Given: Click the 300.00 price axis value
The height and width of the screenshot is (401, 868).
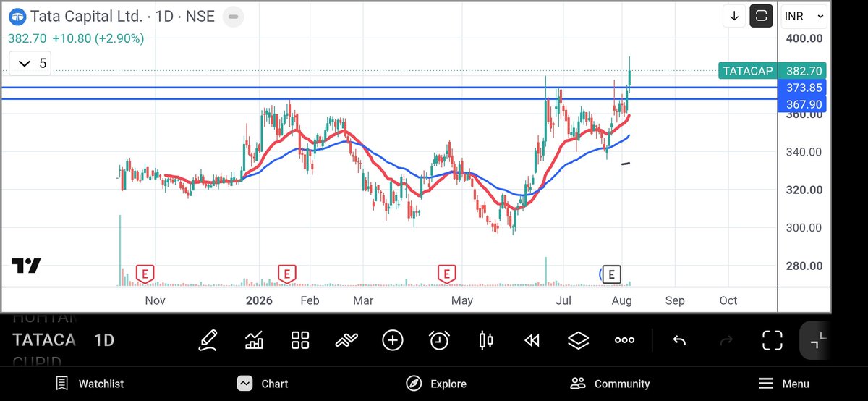Looking at the screenshot, I should pyautogui.click(x=804, y=227).
